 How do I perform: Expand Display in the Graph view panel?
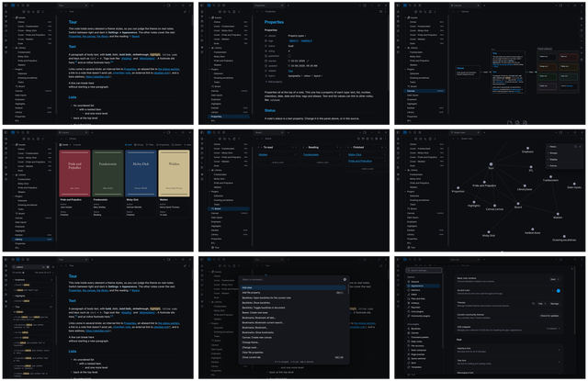(x=553, y=159)
